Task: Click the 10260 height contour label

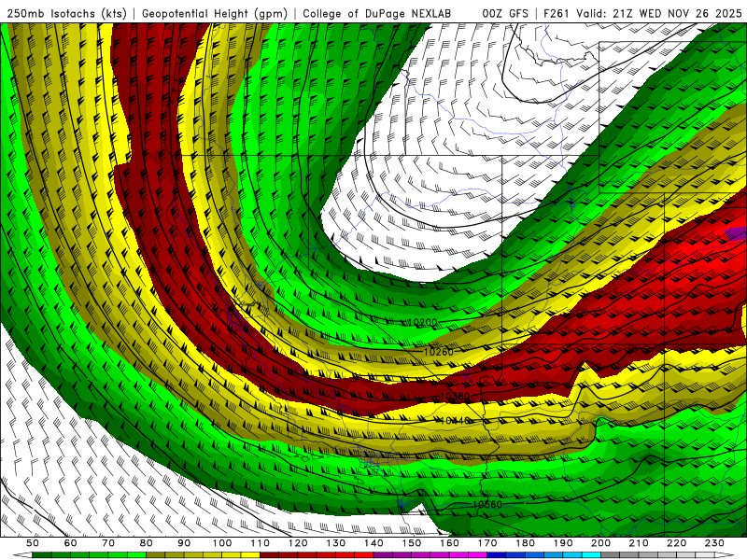Action: click(x=438, y=352)
